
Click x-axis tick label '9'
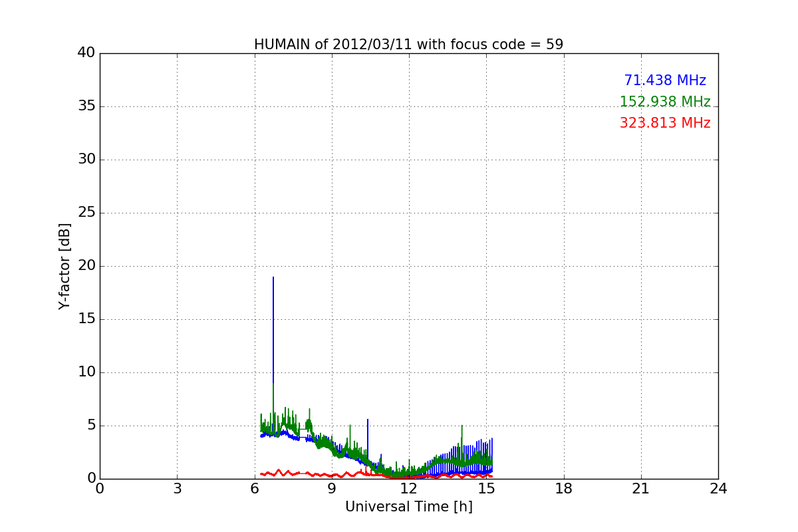332,489
